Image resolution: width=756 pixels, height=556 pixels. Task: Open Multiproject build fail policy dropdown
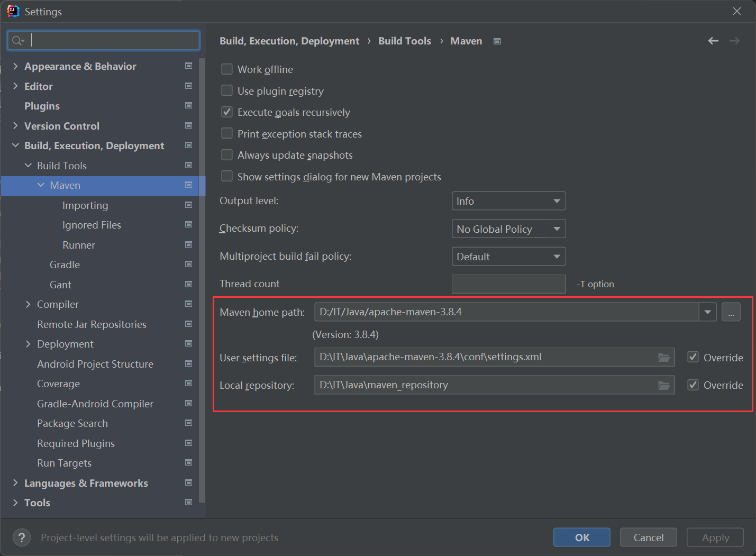[x=508, y=257]
